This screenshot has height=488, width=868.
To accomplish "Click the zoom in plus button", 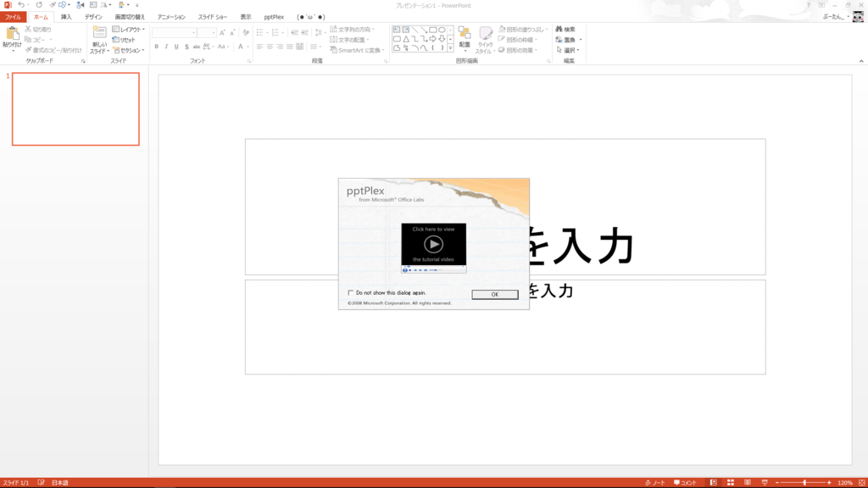I will pos(829,482).
